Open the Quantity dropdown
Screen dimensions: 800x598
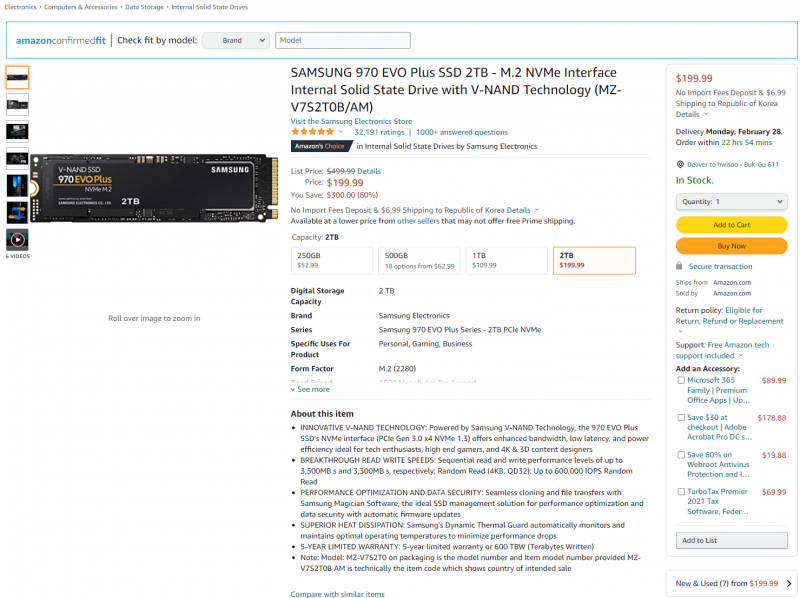[732, 202]
